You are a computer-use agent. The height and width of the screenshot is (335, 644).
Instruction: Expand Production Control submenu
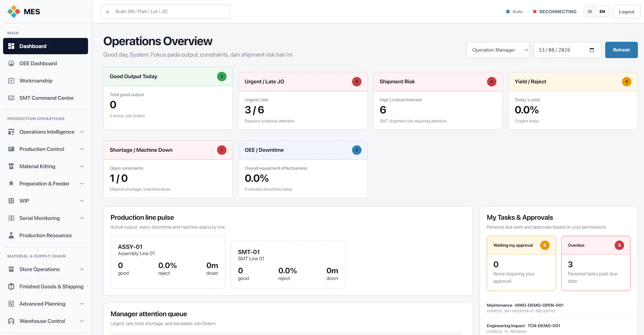click(82, 149)
